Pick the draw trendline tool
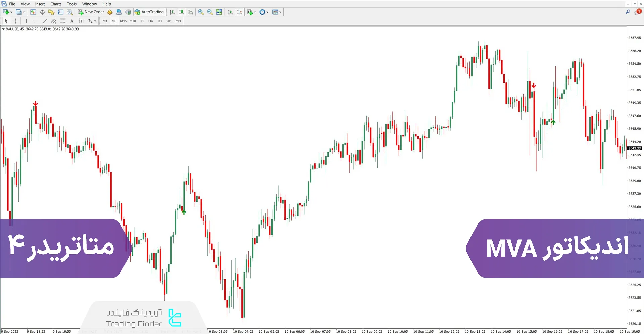The image size is (644, 334). pos(44,21)
